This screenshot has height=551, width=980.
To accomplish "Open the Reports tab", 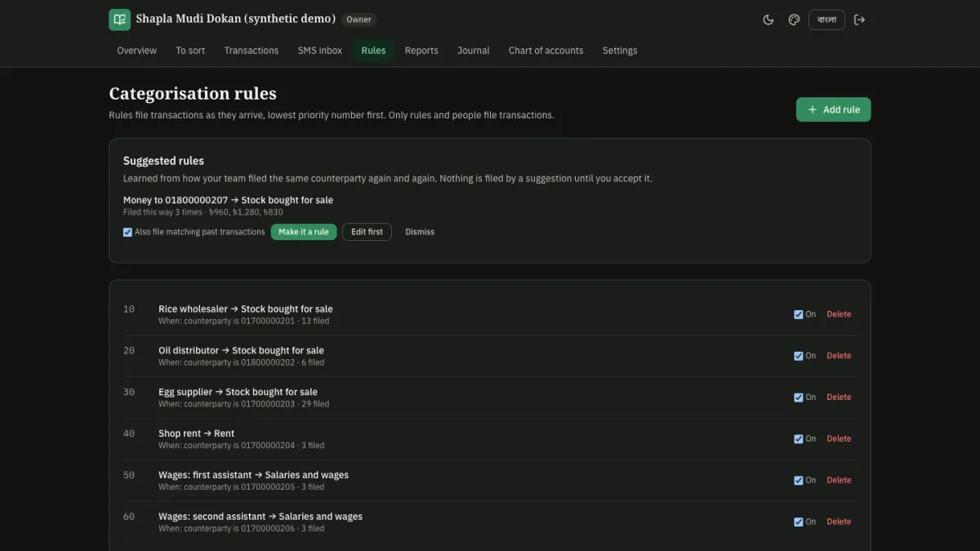I will tap(421, 51).
